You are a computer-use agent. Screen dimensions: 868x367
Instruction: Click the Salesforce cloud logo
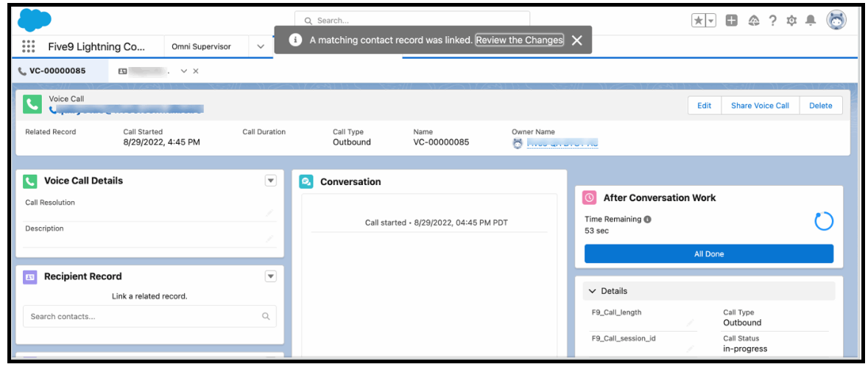point(35,21)
